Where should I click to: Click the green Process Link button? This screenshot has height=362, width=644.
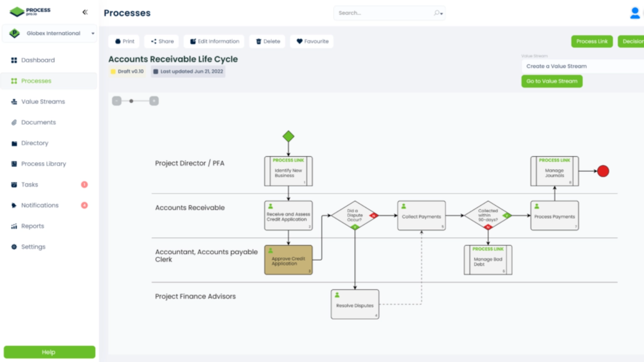(x=592, y=41)
